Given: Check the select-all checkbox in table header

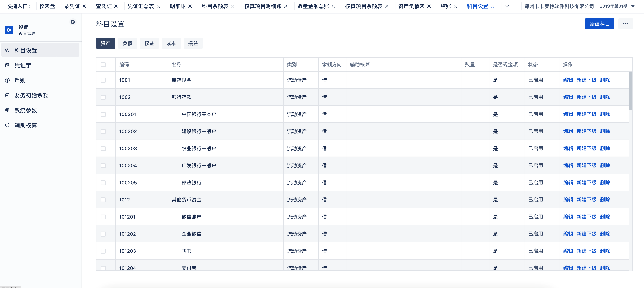Looking at the screenshot, I should [x=103, y=64].
